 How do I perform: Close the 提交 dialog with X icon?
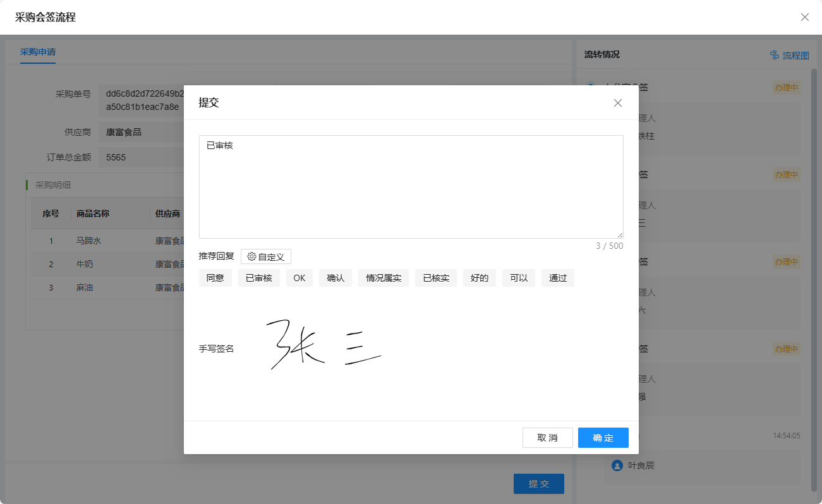pyautogui.click(x=618, y=103)
